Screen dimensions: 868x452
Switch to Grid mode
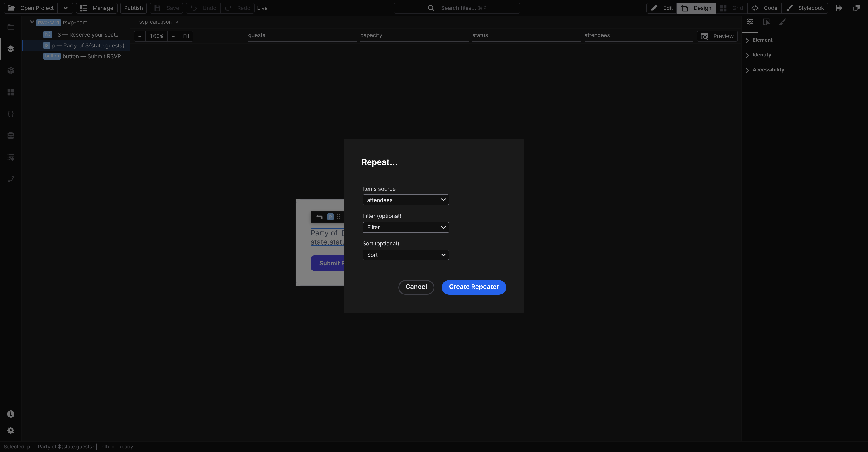(731, 8)
